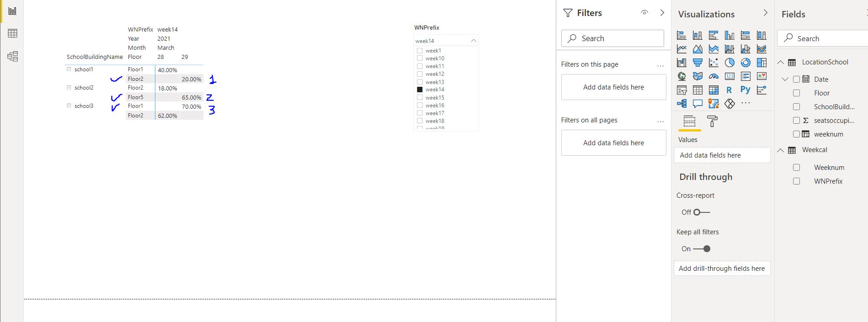Check the week12 slicer checkbox
The height and width of the screenshot is (322, 868).
pos(420,74)
